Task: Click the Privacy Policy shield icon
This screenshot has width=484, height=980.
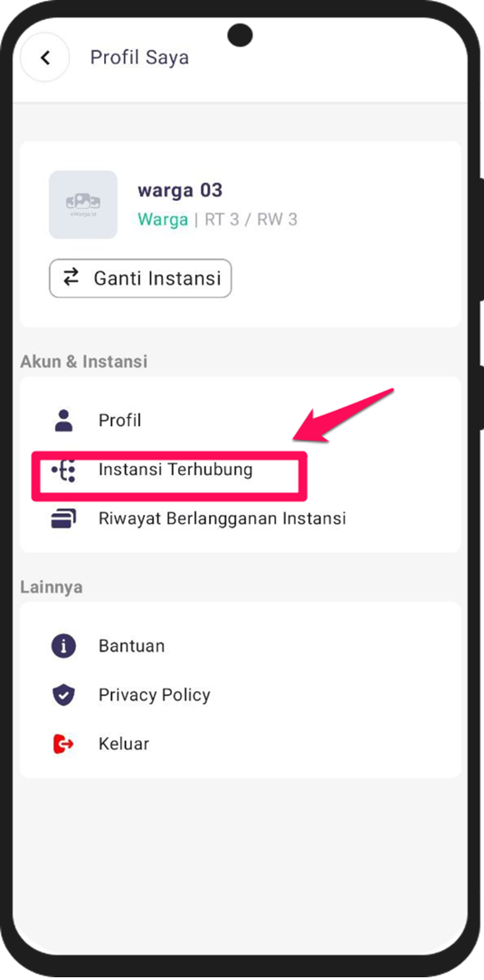Action: tap(63, 695)
